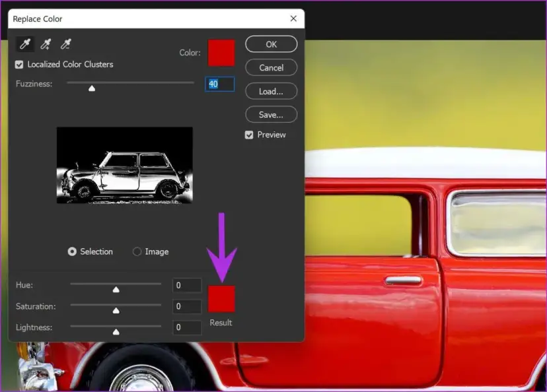This screenshot has height=392, width=547.
Task: Click the Lightness slider handle
Action: (x=116, y=330)
